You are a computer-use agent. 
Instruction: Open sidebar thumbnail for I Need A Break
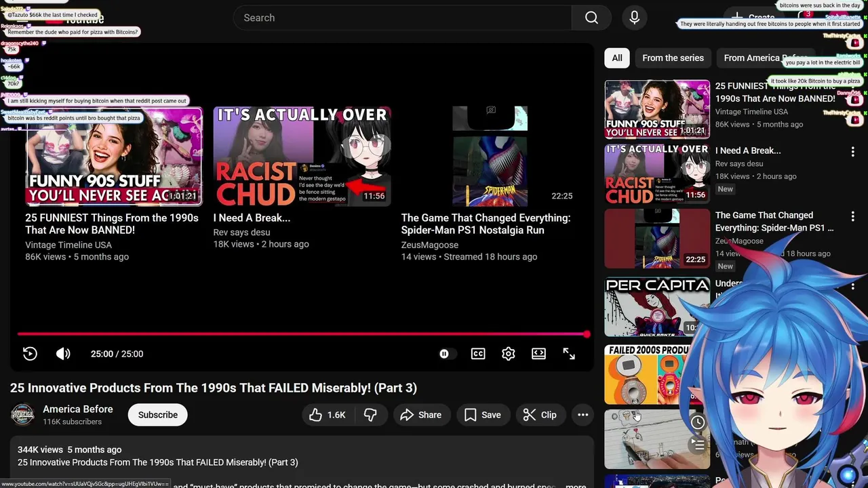tap(657, 174)
